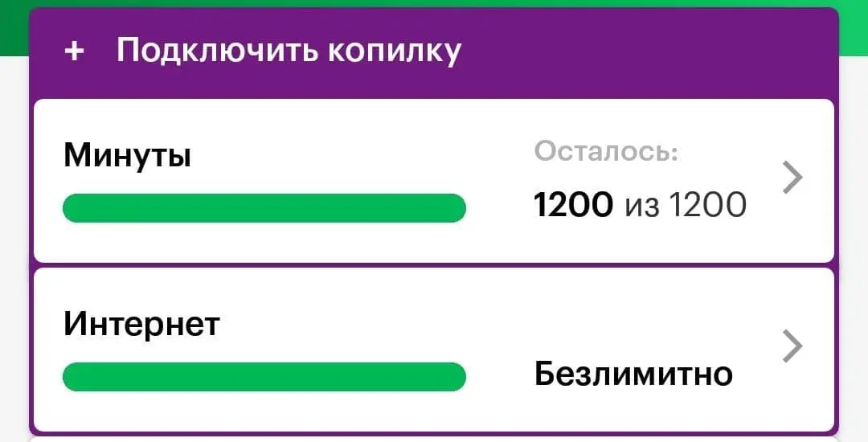Tap the bold 1200 remaining minutes value
This screenshot has width=868, height=442.
tap(574, 204)
